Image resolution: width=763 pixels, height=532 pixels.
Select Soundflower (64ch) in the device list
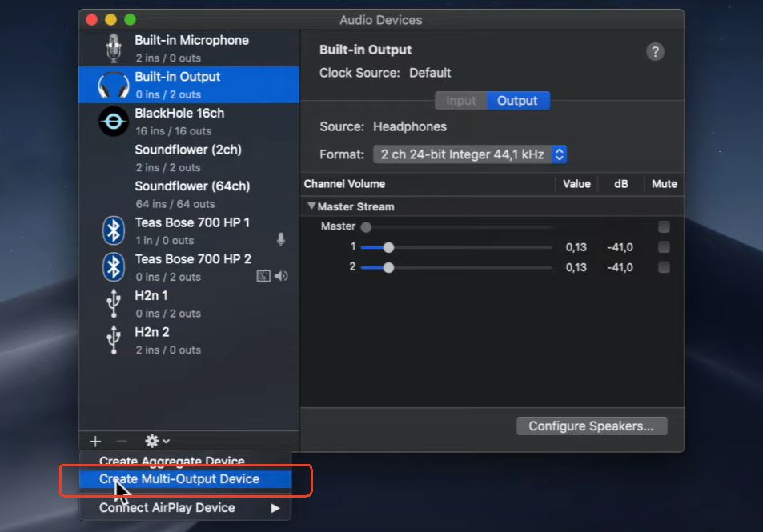coord(189,194)
